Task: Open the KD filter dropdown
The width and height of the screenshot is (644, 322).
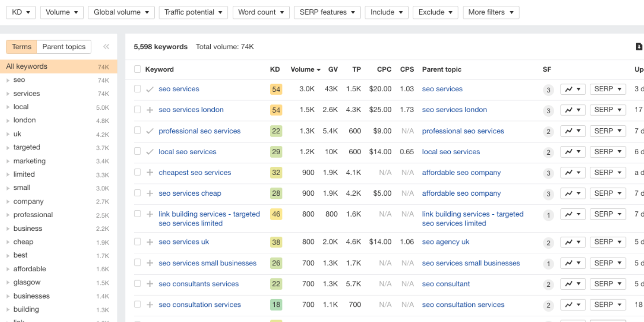Action: pyautogui.click(x=21, y=12)
